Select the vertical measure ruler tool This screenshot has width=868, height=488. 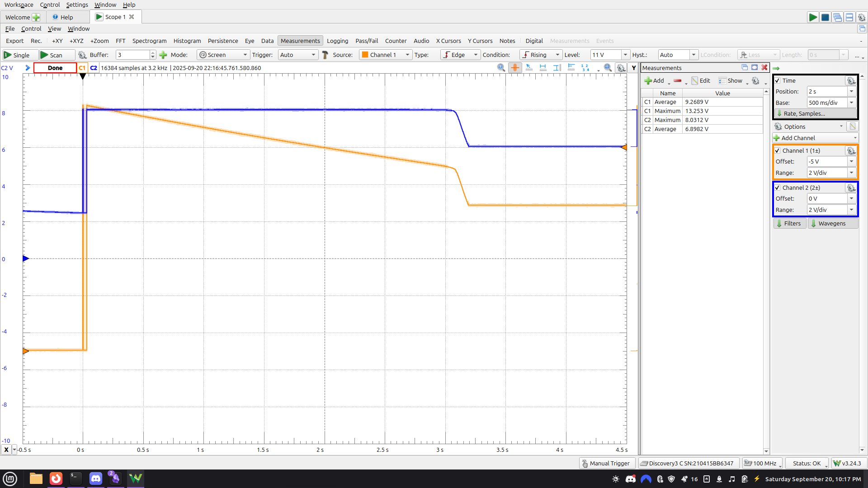coord(557,68)
